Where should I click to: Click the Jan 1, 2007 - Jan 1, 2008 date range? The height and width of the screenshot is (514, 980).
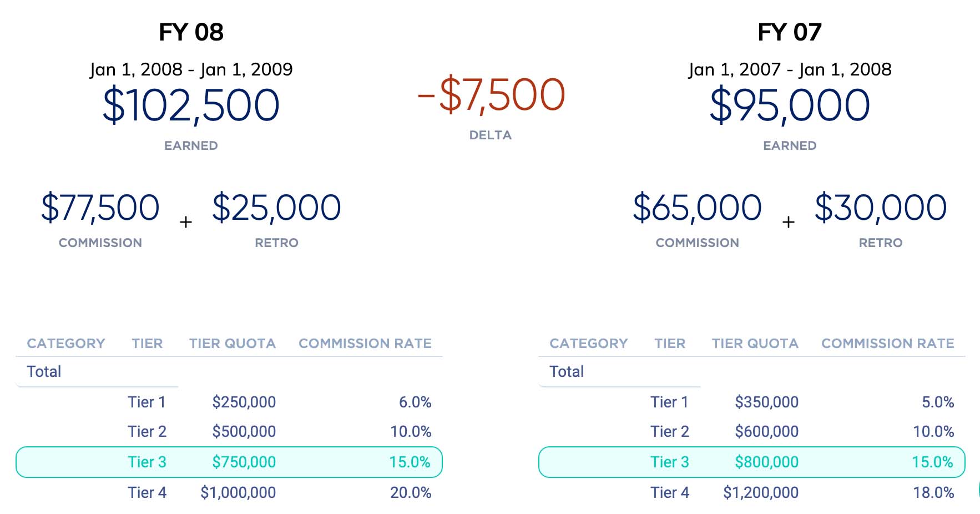click(790, 69)
